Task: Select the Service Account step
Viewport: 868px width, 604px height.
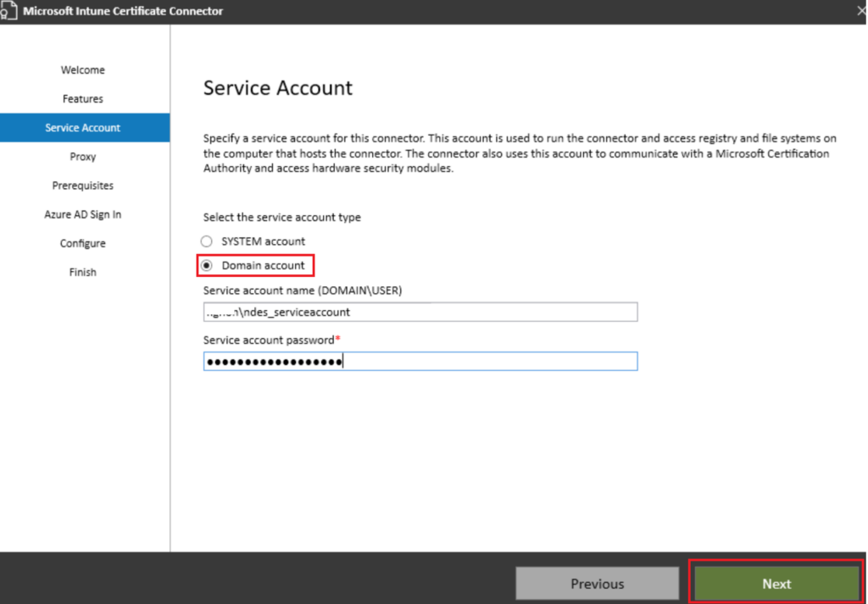Action: pos(83,128)
